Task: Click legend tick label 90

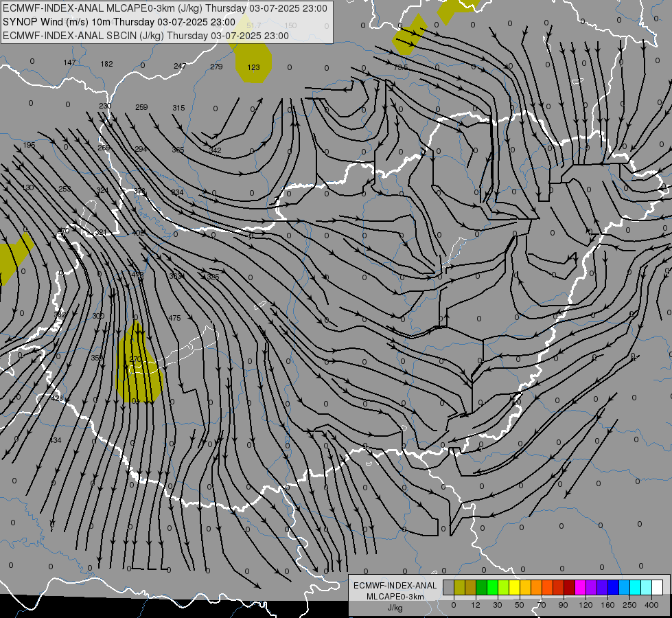Action: (563, 605)
